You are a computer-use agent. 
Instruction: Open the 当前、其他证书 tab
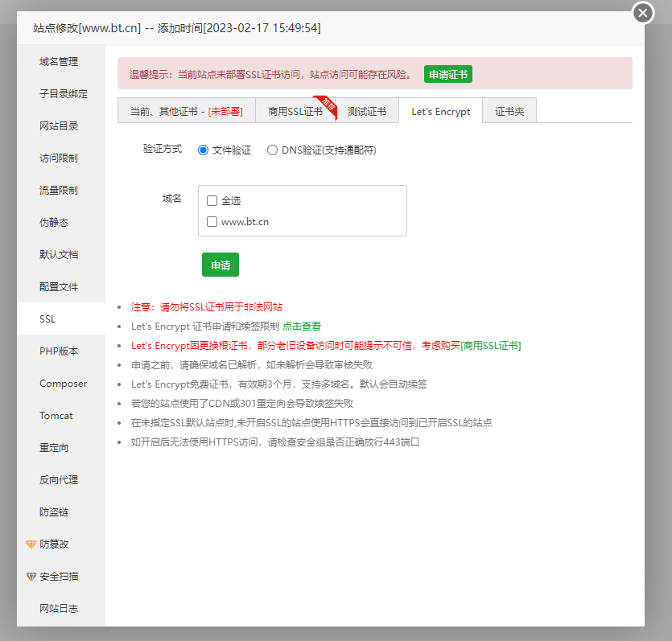point(186,112)
